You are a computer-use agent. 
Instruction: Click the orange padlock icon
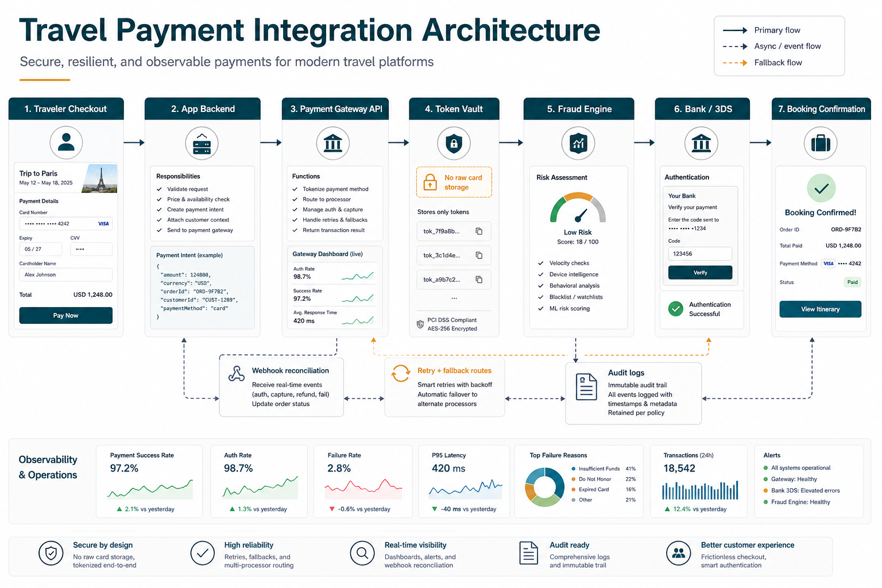coord(430,182)
